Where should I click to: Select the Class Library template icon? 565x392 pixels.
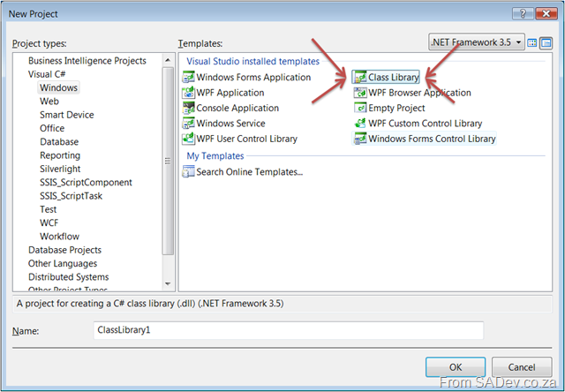pyautogui.click(x=360, y=77)
